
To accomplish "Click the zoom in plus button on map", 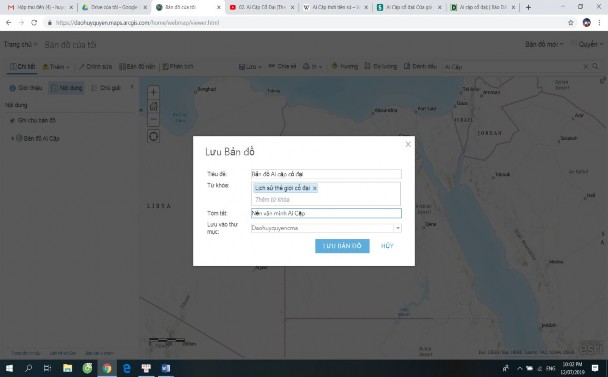I will coord(153,92).
